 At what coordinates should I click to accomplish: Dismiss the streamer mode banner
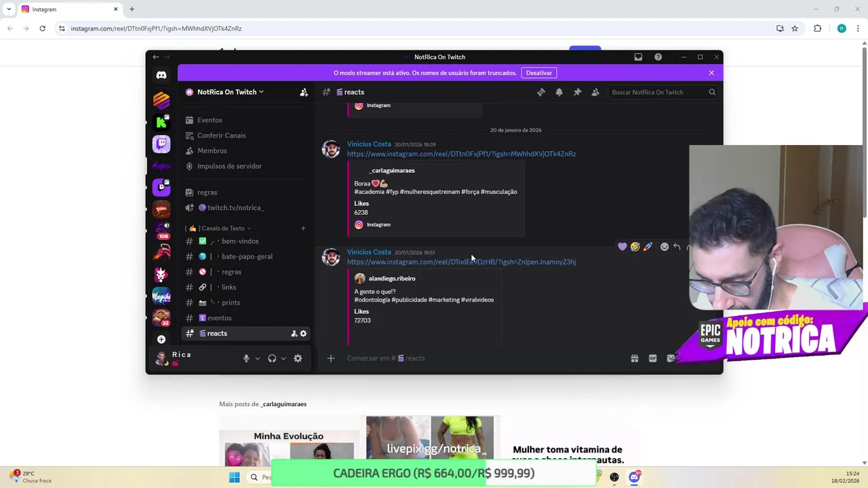point(711,73)
